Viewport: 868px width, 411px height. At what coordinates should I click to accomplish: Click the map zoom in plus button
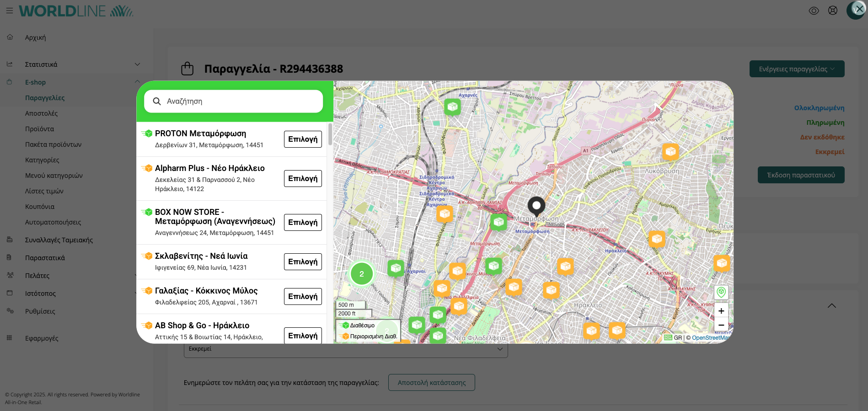tap(721, 311)
